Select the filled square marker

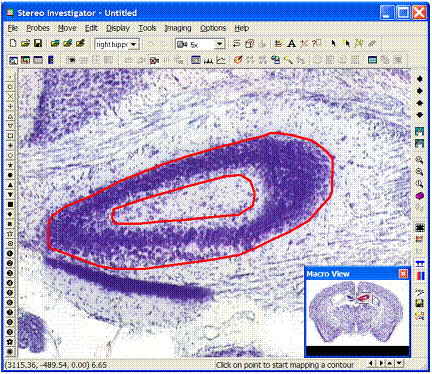(x=10, y=204)
